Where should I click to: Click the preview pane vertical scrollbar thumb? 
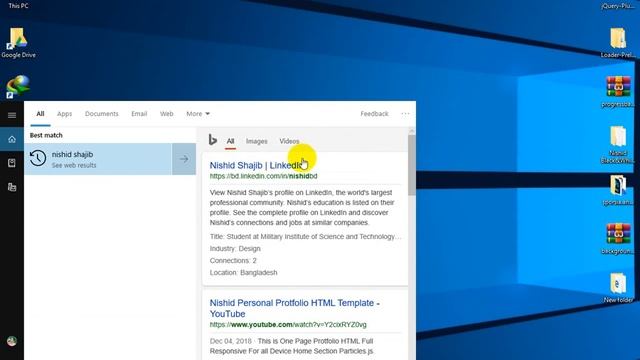click(x=411, y=165)
